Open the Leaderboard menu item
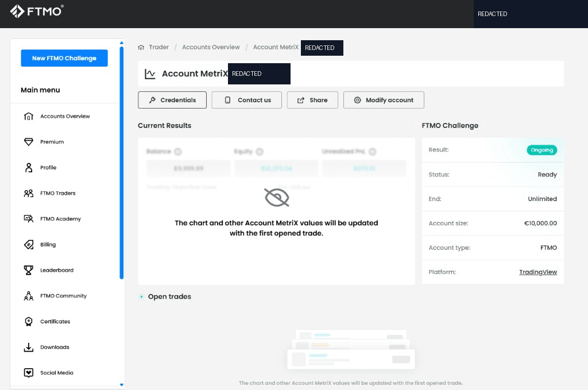 57,270
